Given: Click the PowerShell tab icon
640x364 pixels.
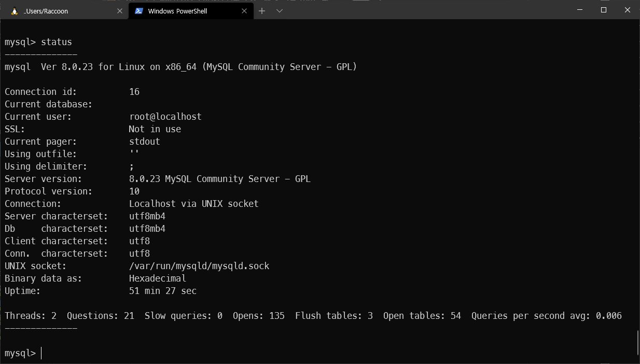Looking at the screenshot, I should pos(138,11).
